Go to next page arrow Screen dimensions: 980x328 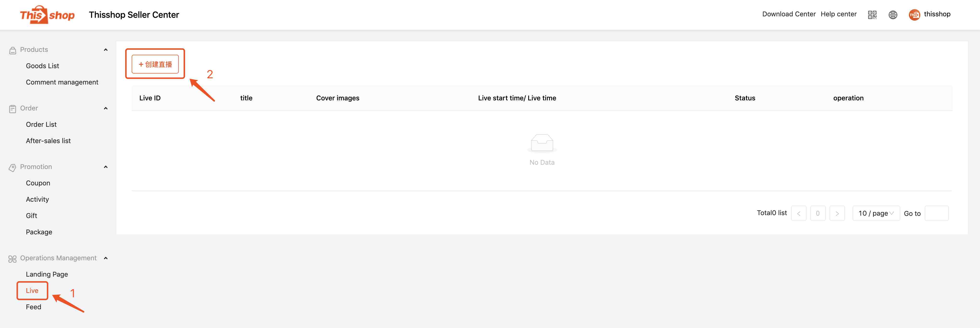(837, 213)
